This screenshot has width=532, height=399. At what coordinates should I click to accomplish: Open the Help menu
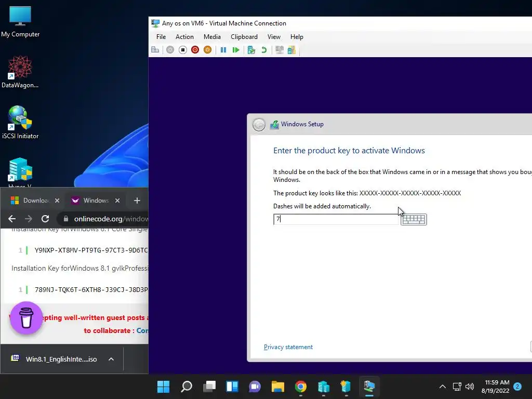pos(297,37)
